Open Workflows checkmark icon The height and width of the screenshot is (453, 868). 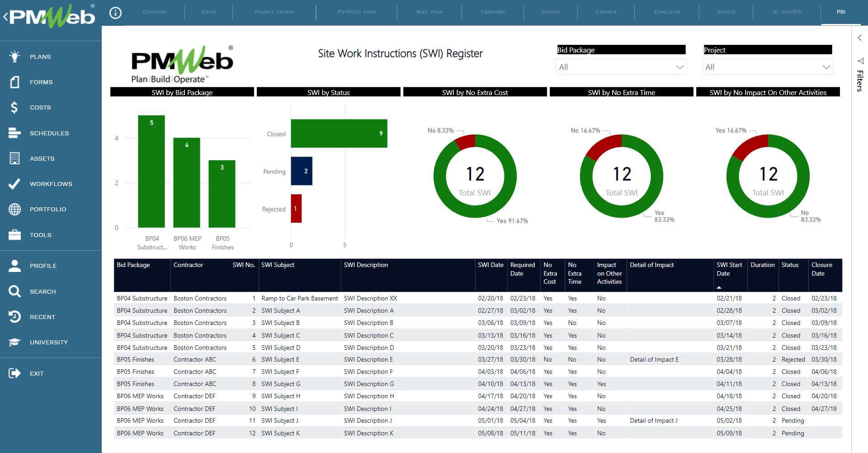click(x=14, y=184)
